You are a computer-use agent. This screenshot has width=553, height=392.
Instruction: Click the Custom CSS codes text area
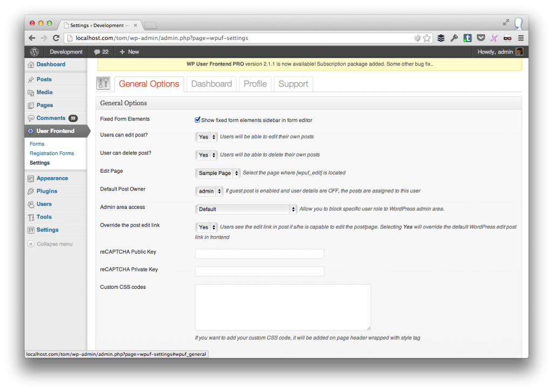tap(283, 307)
